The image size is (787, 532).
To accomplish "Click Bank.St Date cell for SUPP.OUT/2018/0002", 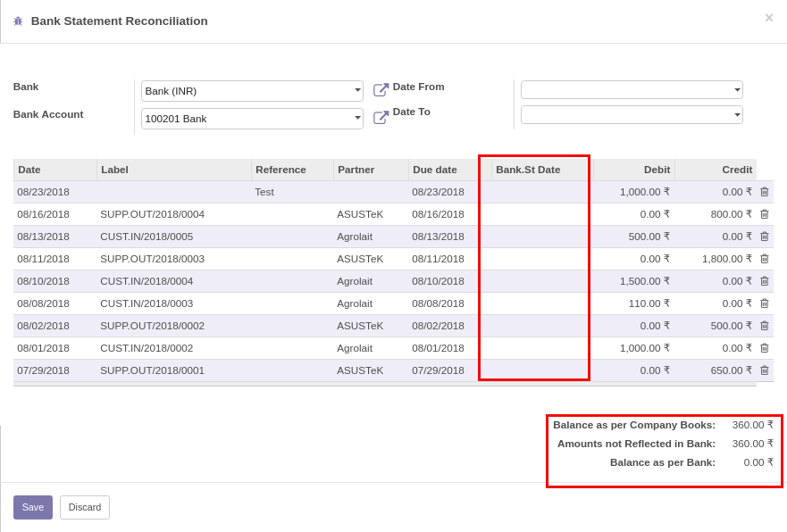I will pos(540,326).
